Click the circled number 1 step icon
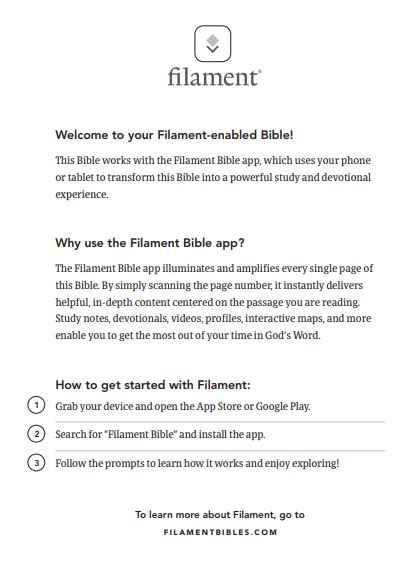This screenshot has height=577, width=415. click(x=36, y=405)
